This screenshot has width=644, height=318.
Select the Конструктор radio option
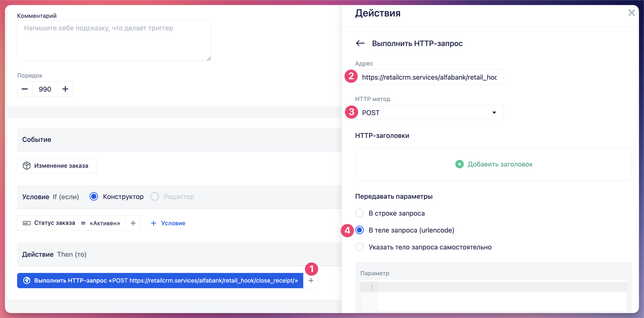94,197
